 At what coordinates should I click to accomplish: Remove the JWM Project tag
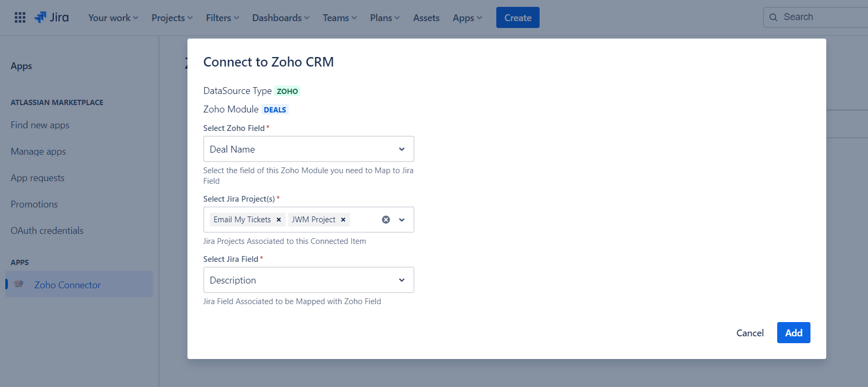pyautogui.click(x=343, y=220)
